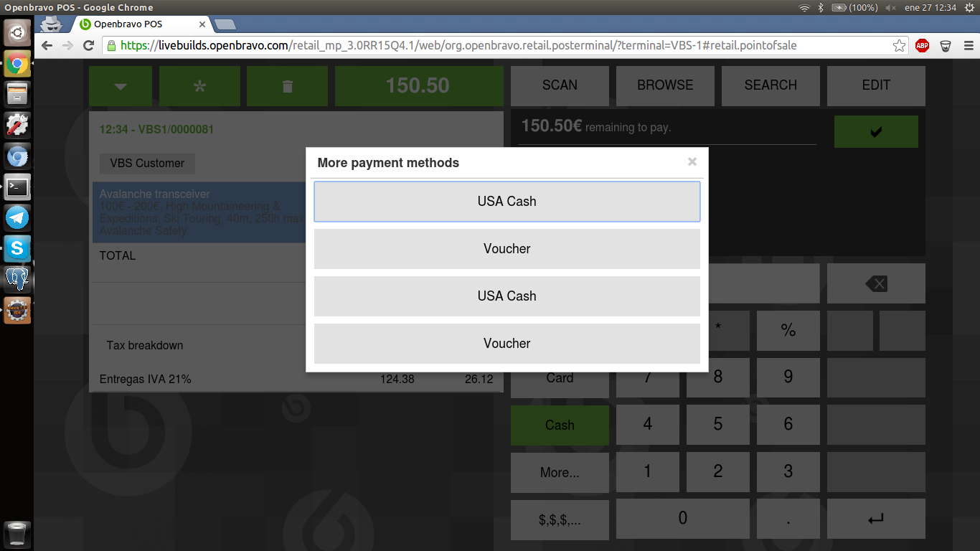Tap keypad number 3

[x=788, y=472]
